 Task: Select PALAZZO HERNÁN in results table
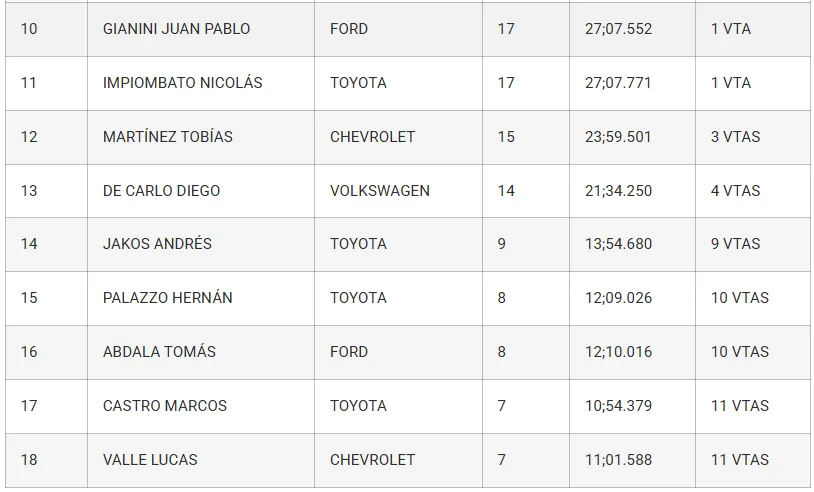coord(167,298)
